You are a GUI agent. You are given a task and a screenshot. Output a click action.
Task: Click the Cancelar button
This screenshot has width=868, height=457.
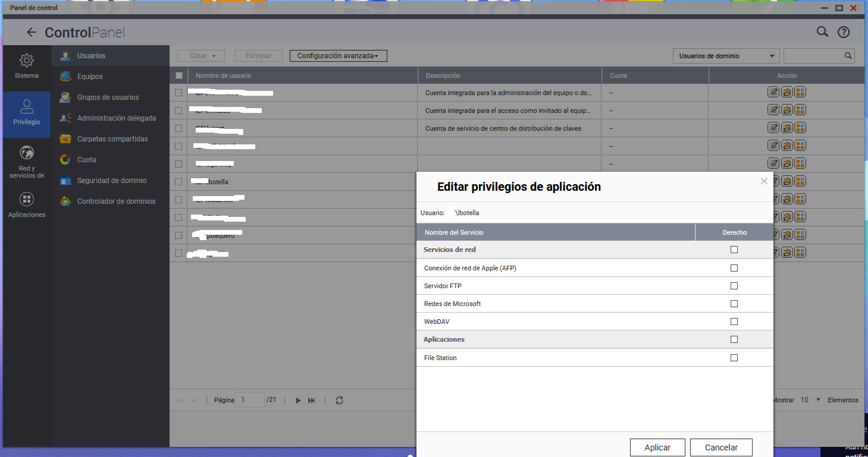[x=721, y=447]
